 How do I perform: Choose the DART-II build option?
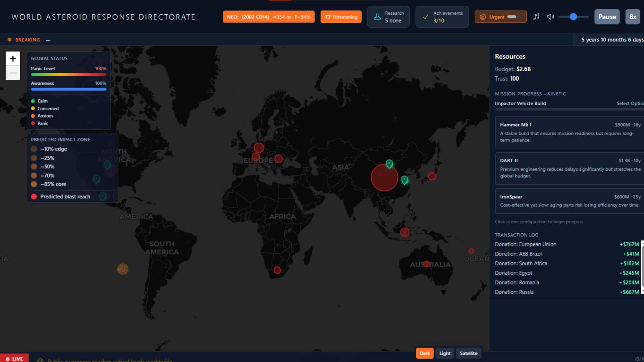[569, 168]
